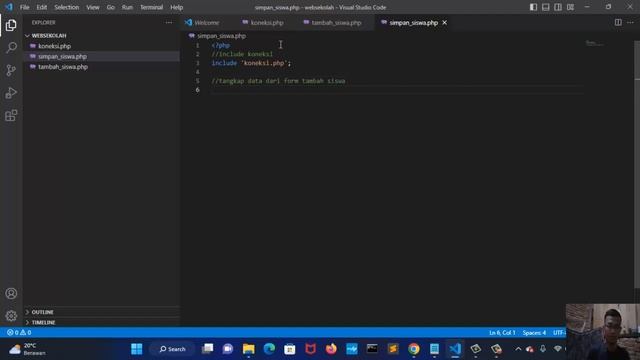Switch to the koneksi.php tab
Viewport: 640px width, 360px height.
tap(267, 23)
